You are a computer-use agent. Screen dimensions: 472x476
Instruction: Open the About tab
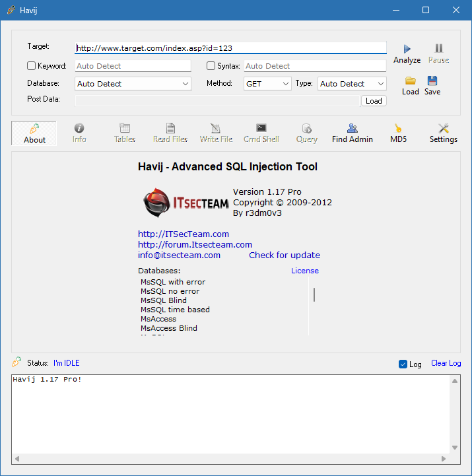pyautogui.click(x=34, y=133)
